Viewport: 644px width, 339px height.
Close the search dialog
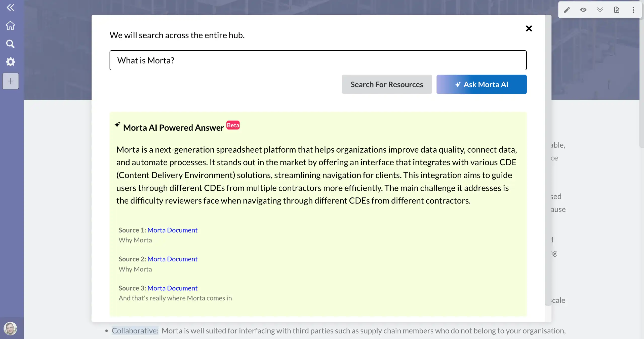529,28
